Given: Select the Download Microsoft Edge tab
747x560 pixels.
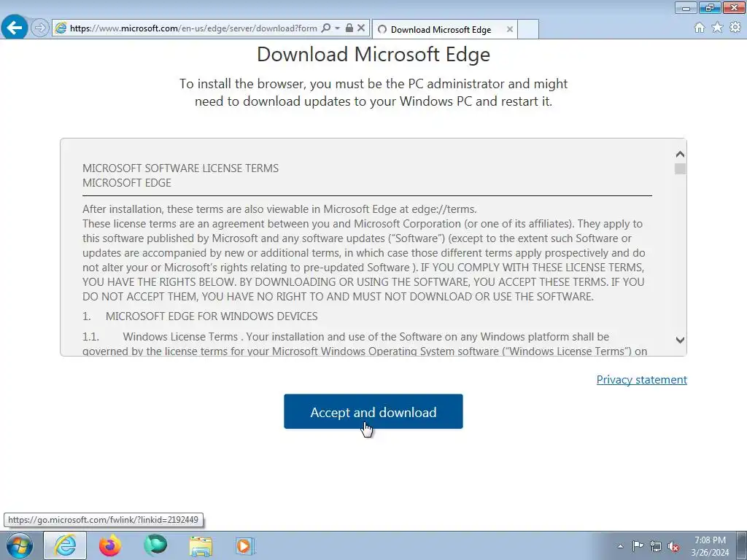Looking at the screenshot, I should pyautogui.click(x=441, y=29).
